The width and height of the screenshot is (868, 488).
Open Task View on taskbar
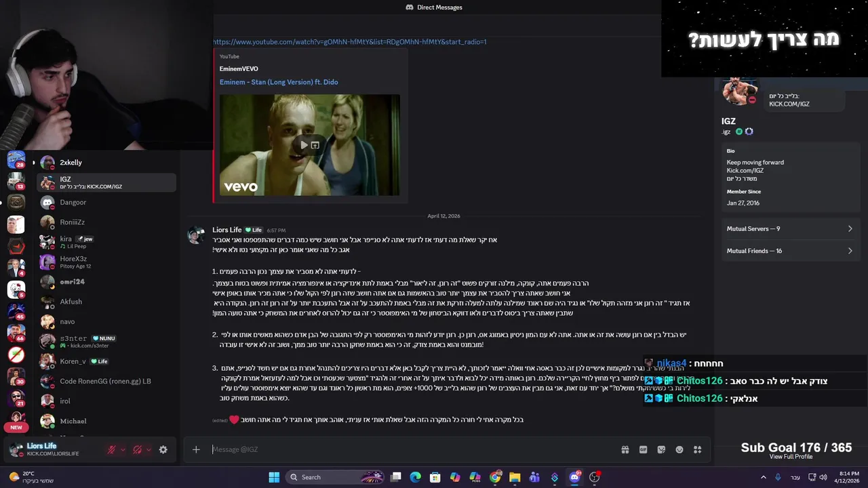(396, 477)
